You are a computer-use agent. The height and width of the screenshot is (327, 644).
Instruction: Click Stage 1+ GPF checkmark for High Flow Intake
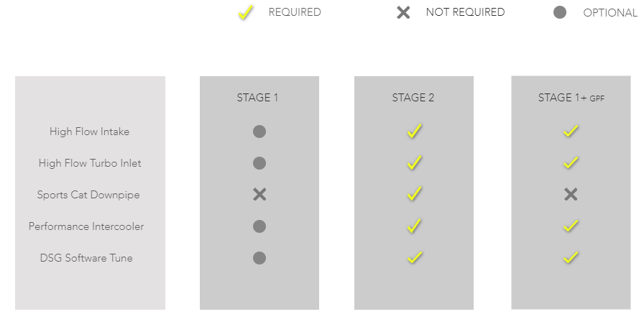point(571,132)
